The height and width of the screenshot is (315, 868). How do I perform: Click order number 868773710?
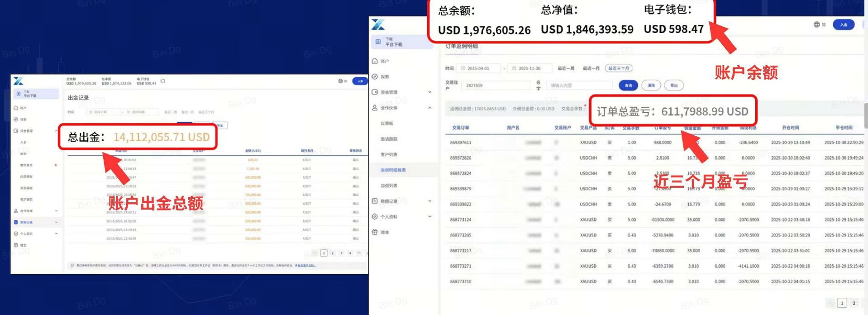pos(461,282)
